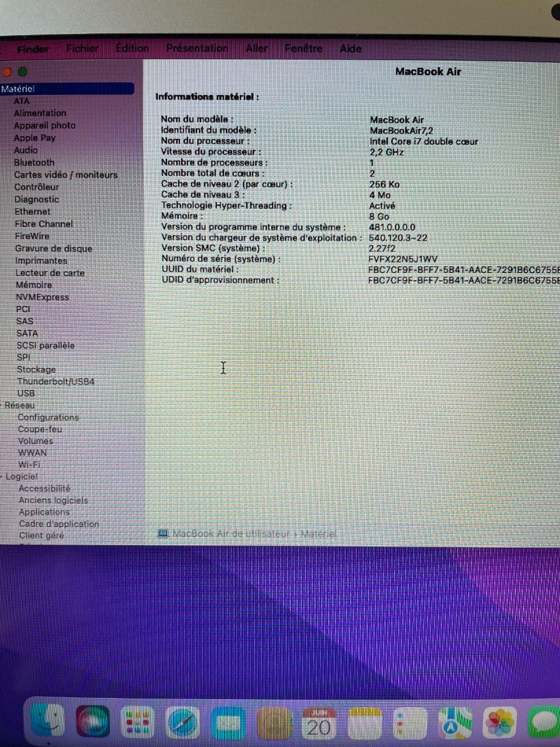Select Client géré in sidebar
This screenshot has height=747, width=560.
coord(41,535)
